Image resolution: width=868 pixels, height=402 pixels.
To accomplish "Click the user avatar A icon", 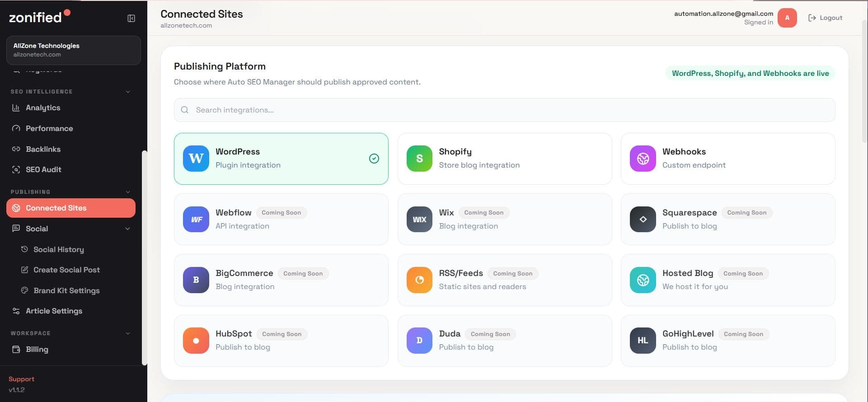I will coord(787,18).
